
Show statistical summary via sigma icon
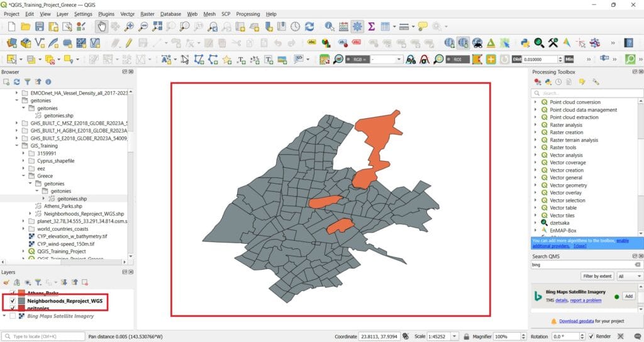pyautogui.click(x=371, y=26)
